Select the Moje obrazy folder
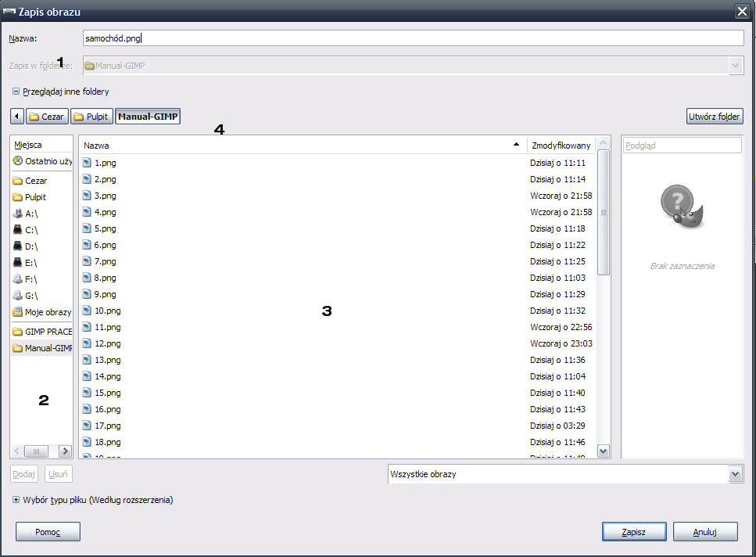Screen dimensions: 756x557 42,312
